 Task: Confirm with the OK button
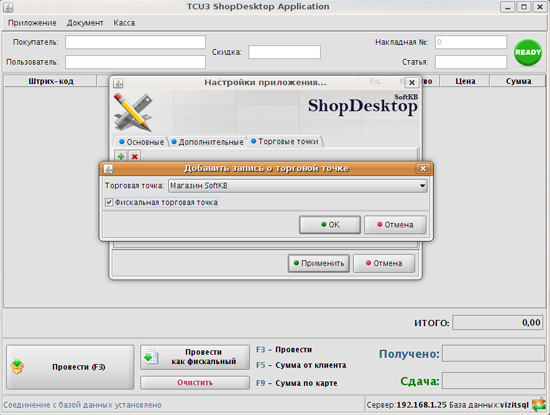coord(330,225)
